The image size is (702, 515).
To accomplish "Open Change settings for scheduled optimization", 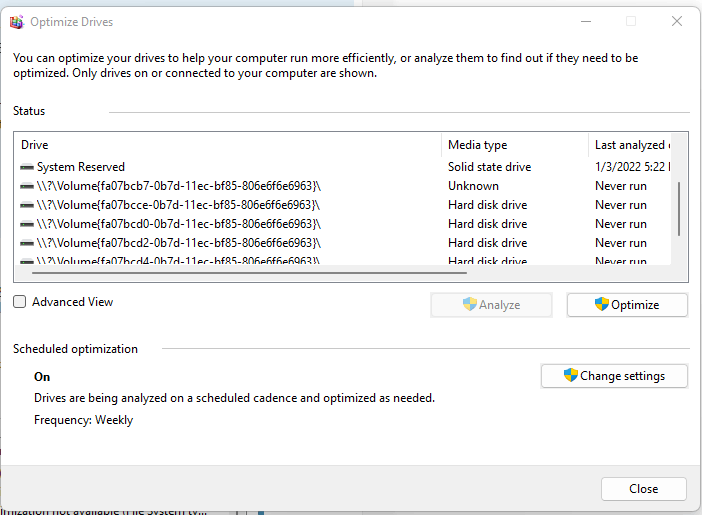I will click(x=614, y=376).
